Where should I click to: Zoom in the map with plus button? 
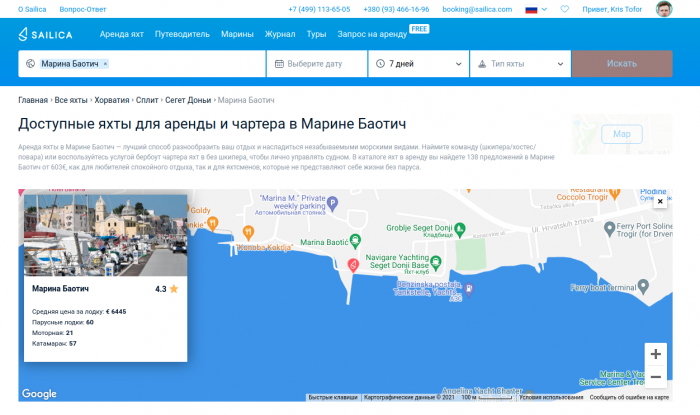pos(655,354)
